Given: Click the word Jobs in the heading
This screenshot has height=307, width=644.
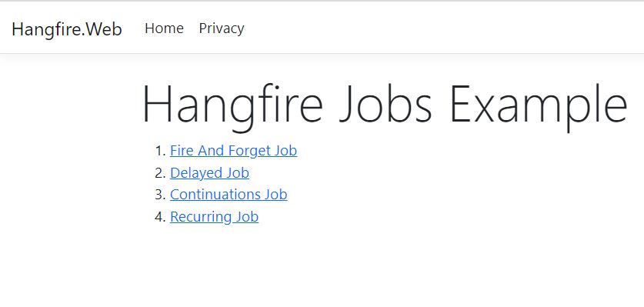Looking at the screenshot, I should [385, 104].
